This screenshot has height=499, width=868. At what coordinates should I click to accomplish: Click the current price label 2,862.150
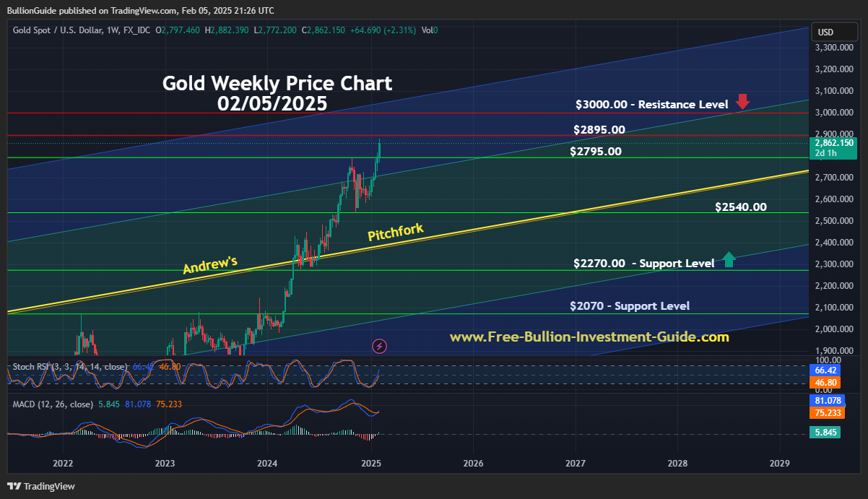pos(833,143)
